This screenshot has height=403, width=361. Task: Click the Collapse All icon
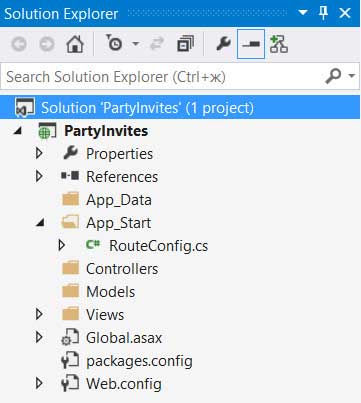[185, 44]
